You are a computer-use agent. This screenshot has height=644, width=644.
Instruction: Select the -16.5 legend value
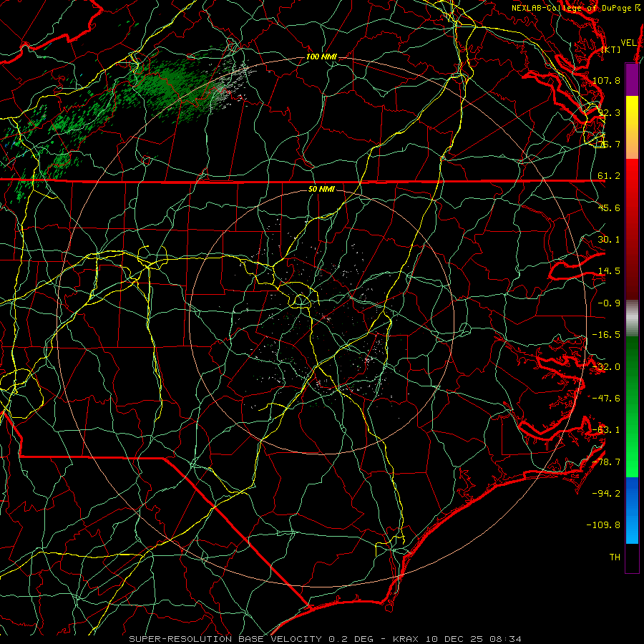(x=606, y=335)
